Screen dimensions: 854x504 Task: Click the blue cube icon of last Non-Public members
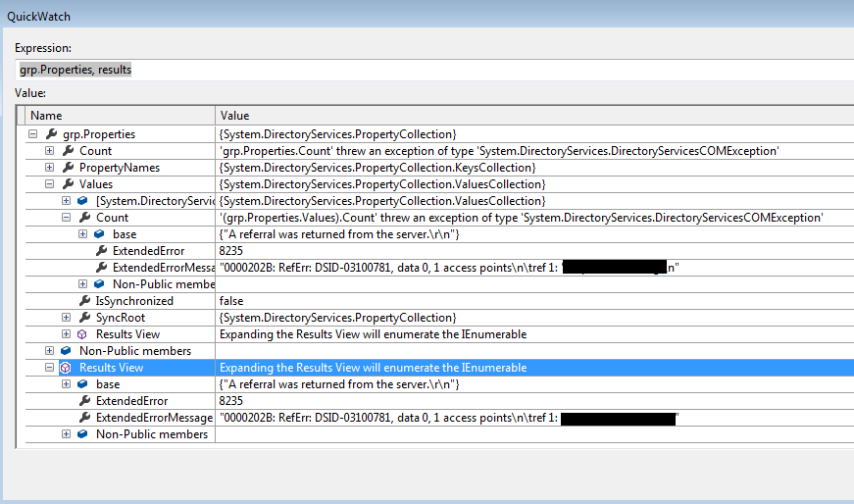click(x=82, y=433)
